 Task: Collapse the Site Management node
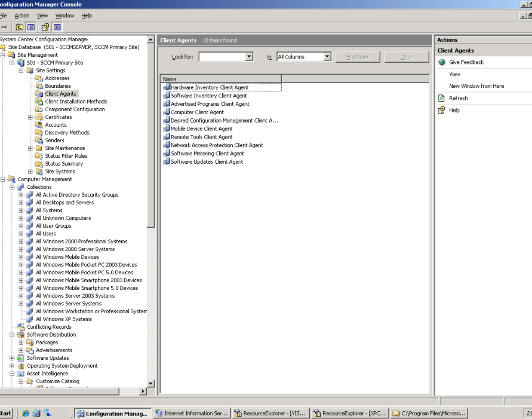3,54
